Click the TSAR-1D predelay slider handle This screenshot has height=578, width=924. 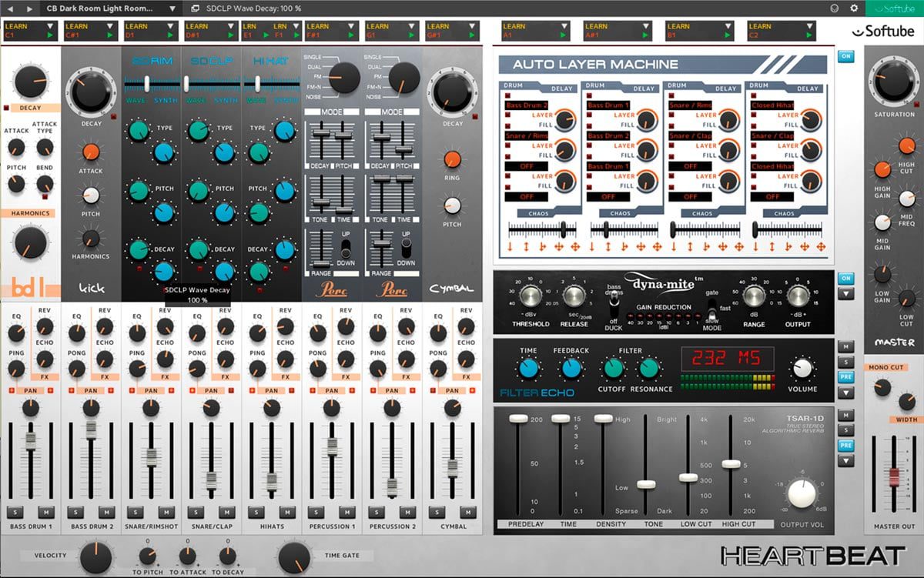point(517,418)
